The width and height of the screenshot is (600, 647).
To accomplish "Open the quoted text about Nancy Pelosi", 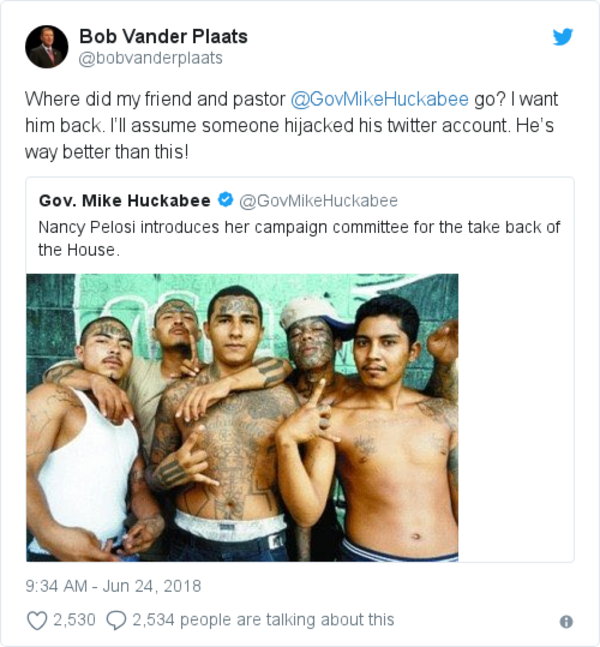I will coord(298,227).
